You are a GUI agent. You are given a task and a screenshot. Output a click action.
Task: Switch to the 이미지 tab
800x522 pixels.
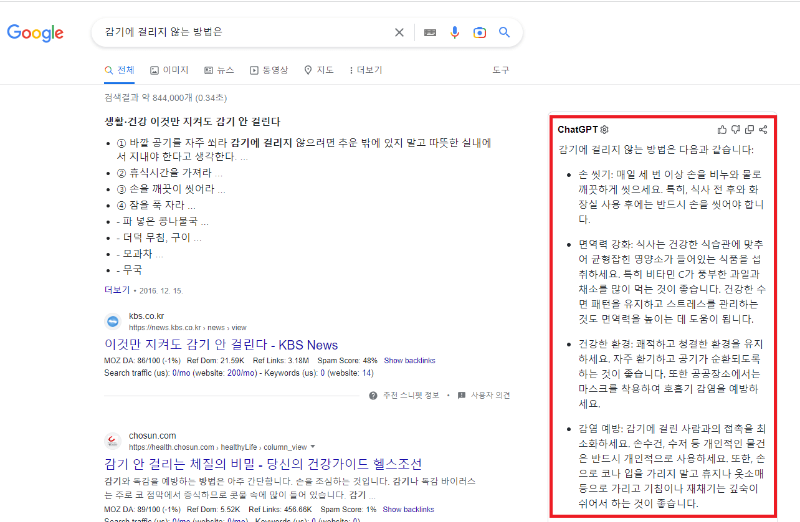(x=169, y=70)
